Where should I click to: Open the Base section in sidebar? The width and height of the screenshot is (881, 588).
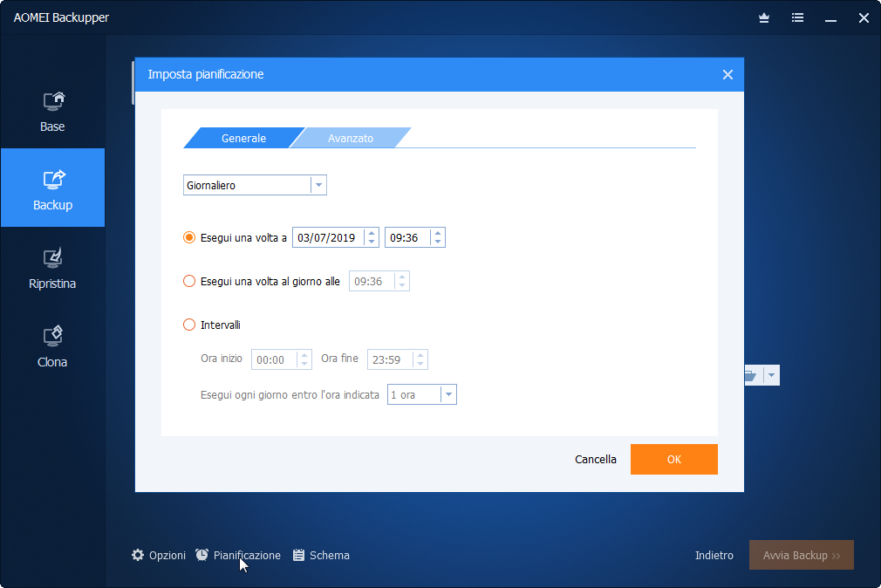(x=51, y=111)
